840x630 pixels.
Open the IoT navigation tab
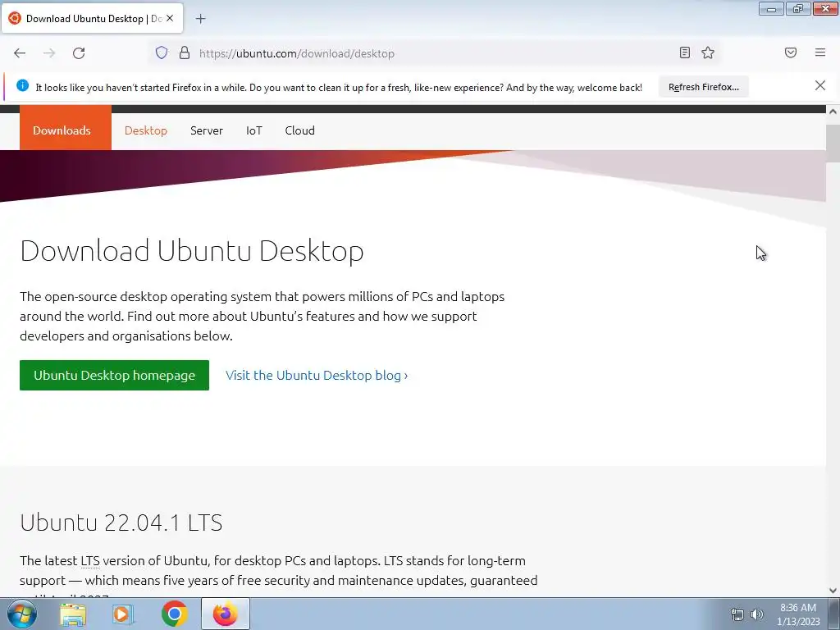coord(254,130)
